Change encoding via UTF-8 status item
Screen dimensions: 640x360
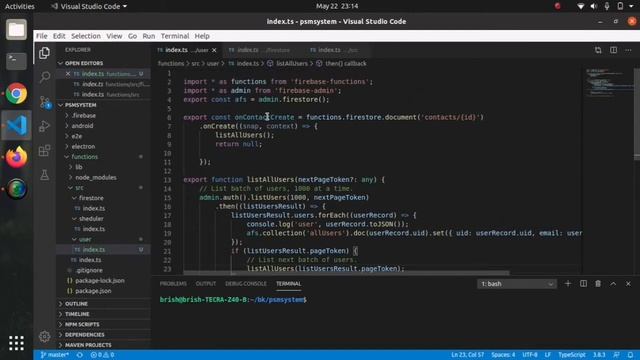click(x=530, y=355)
